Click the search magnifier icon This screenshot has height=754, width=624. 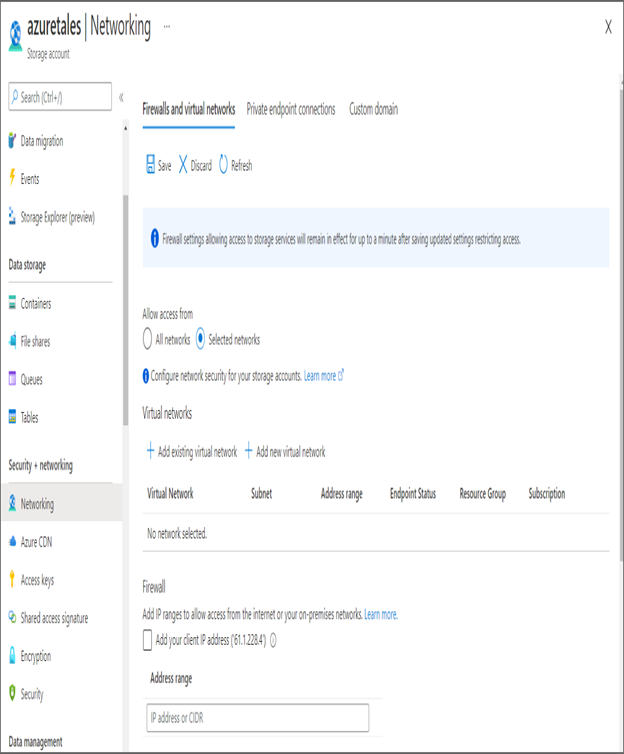click(x=15, y=96)
